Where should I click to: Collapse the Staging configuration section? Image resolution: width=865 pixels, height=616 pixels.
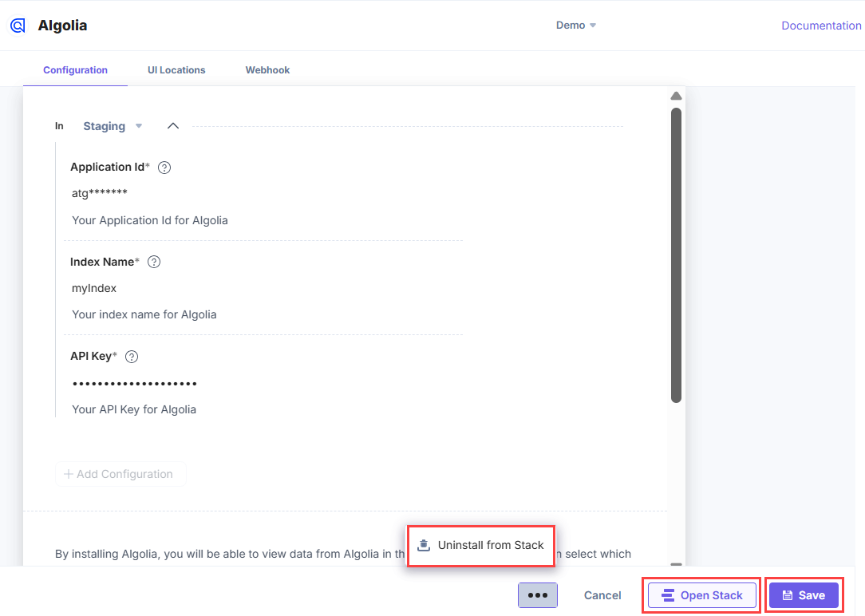click(173, 126)
